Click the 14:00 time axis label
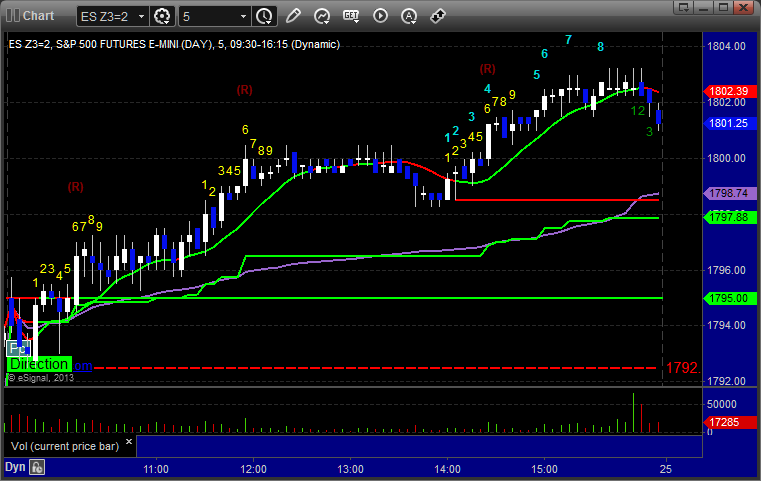The width and height of the screenshot is (761, 481). point(447,469)
